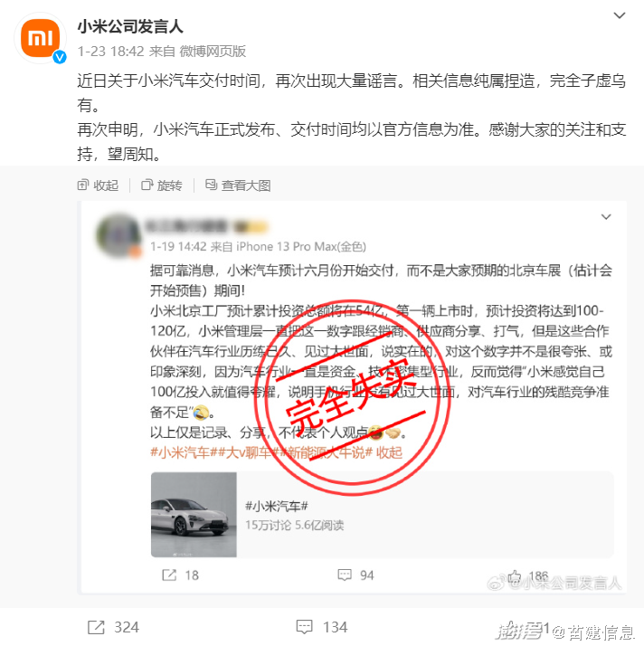Open comments icon showing 134
Image resolution: width=644 pixels, height=646 pixels.
(305, 627)
